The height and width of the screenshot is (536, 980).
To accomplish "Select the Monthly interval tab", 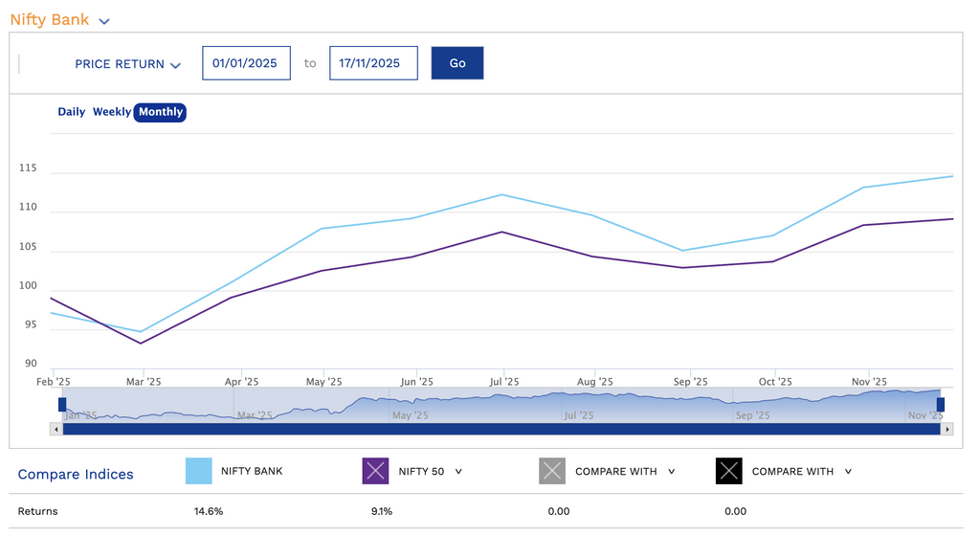I will pos(160,112).
